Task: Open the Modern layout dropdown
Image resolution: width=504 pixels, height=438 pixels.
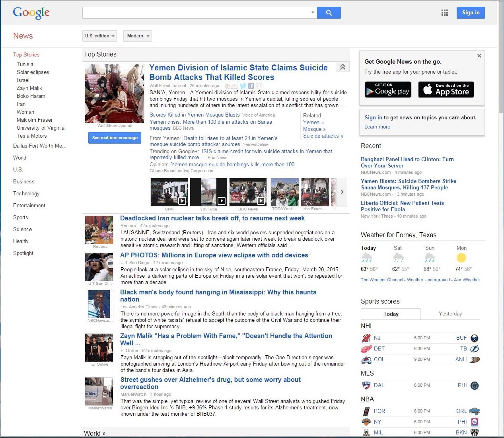Action: [x=137, y=36]
